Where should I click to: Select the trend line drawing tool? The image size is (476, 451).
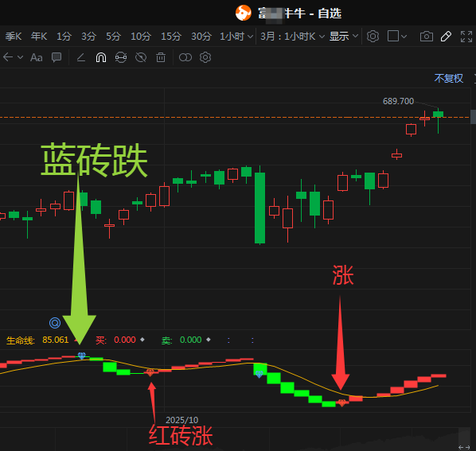(x=80, y=57)
